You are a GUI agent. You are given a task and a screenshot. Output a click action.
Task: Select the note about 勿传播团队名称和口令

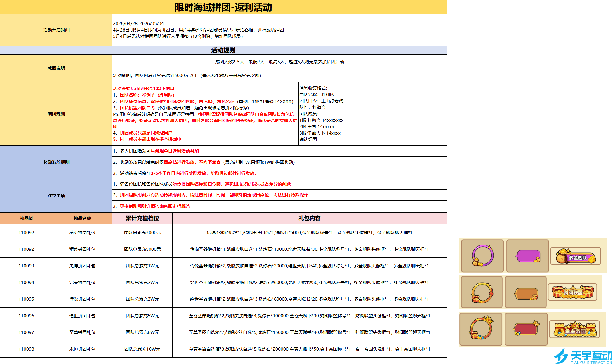[x=202, y=184]
